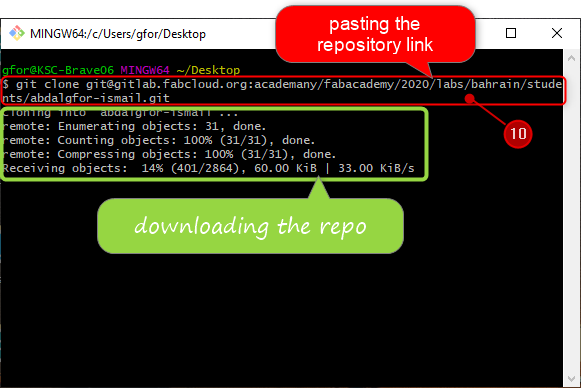Image resolution: width=581 pixels, height=388 pixels.
Task: Click the 'remote: Compressing objects' line
Action: [x=169, y=154]
